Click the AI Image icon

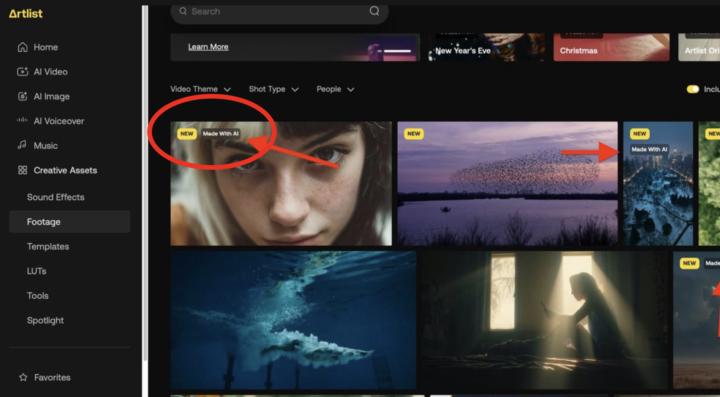tap(22, 96)
